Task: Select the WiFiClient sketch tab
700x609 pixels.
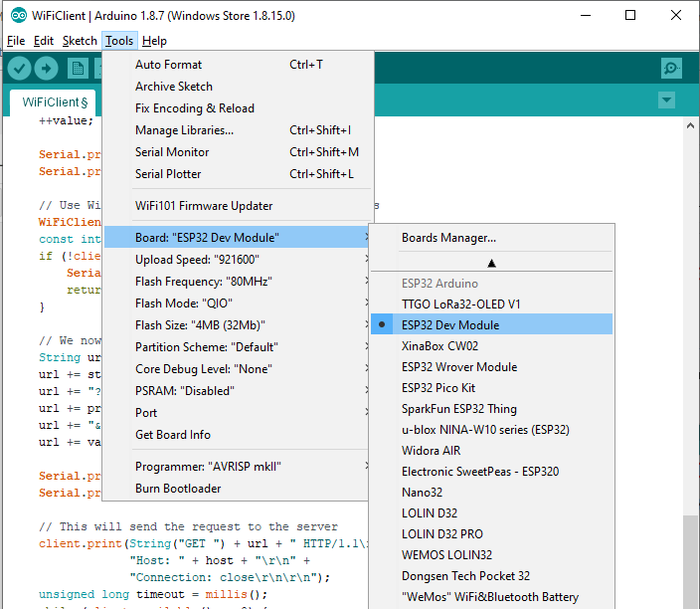Action: pos(55,102)
